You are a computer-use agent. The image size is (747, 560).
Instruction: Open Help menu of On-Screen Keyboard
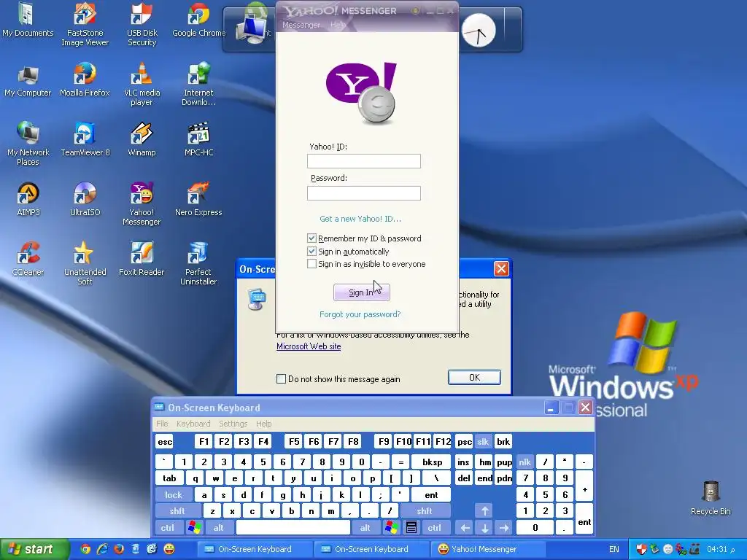(263, 424)
